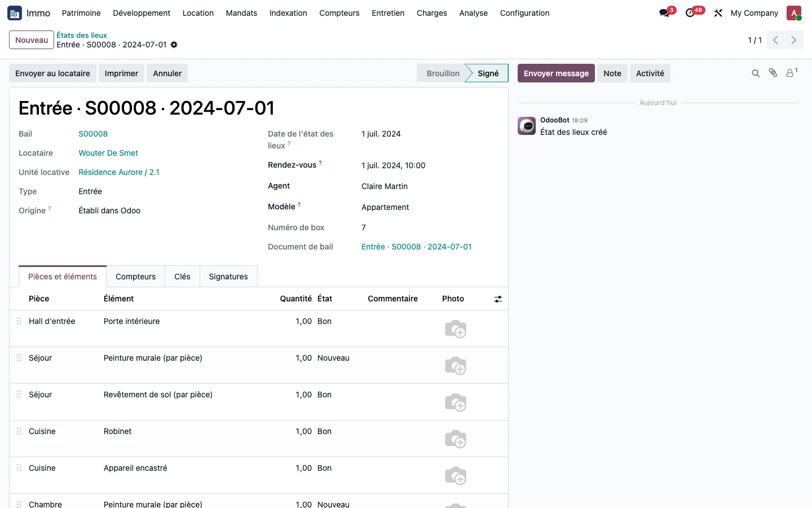Viewport: 812px width, 508px height.
Task: Add a photo for Peinture murale Séjour row
Action: (456, 366)
